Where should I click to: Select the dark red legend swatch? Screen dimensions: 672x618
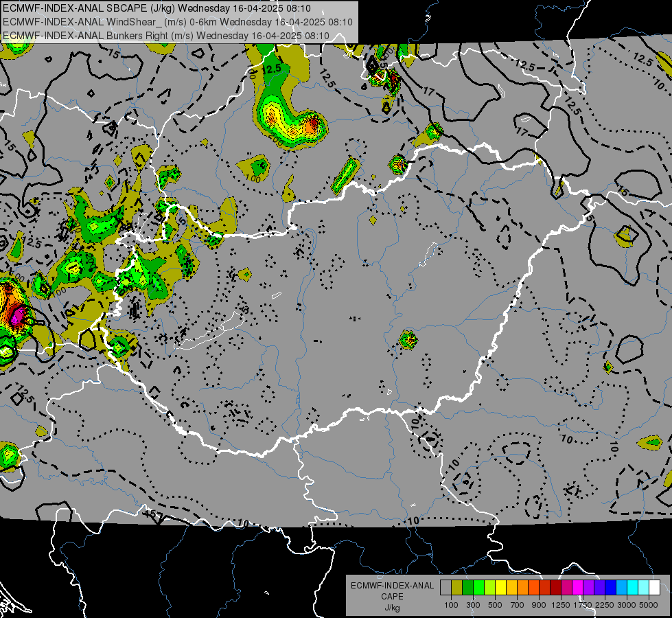(556, 588)
